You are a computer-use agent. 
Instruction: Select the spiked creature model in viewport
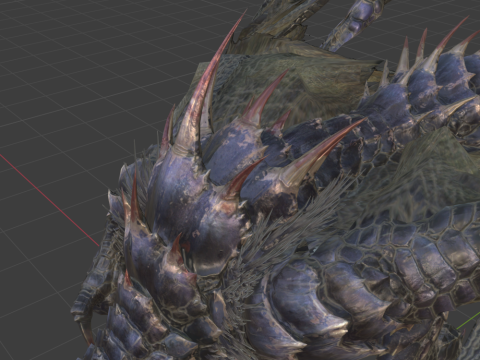pos(275,180)
